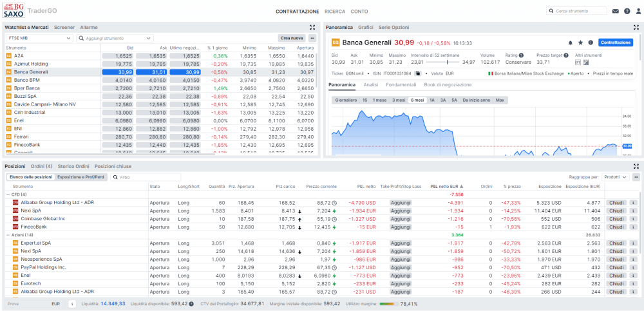Click the Filtro positions input field
Viewport: 644px width, 311px height.
(146, 177)
